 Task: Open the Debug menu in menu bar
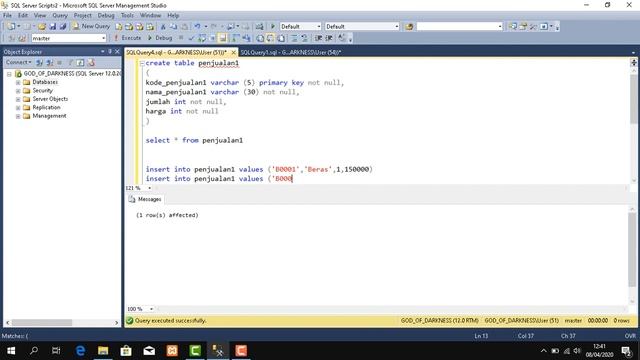point(106,16)
